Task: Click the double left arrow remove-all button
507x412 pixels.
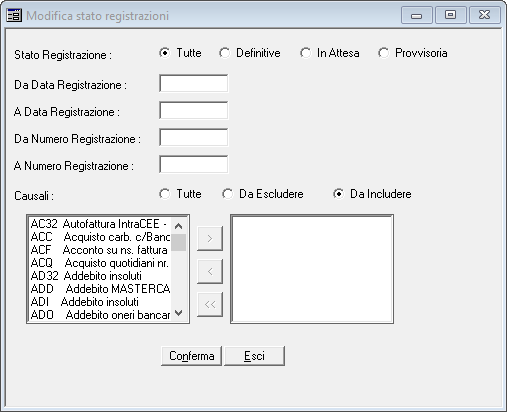Action: (210, 304)
